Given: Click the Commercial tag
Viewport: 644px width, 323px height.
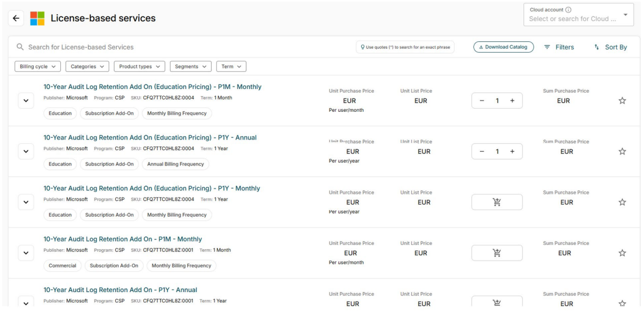Looking at the screenshot, I should (x=62, y=265).
